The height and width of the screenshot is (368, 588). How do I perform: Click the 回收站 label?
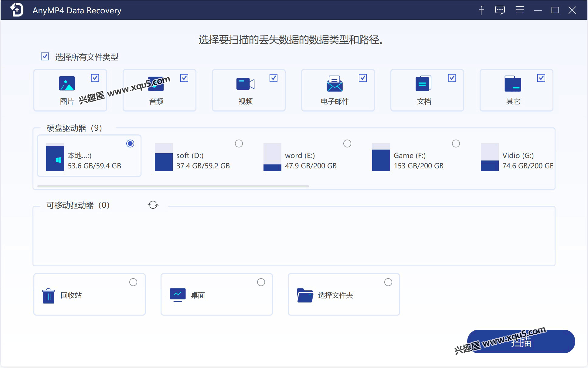71,295
